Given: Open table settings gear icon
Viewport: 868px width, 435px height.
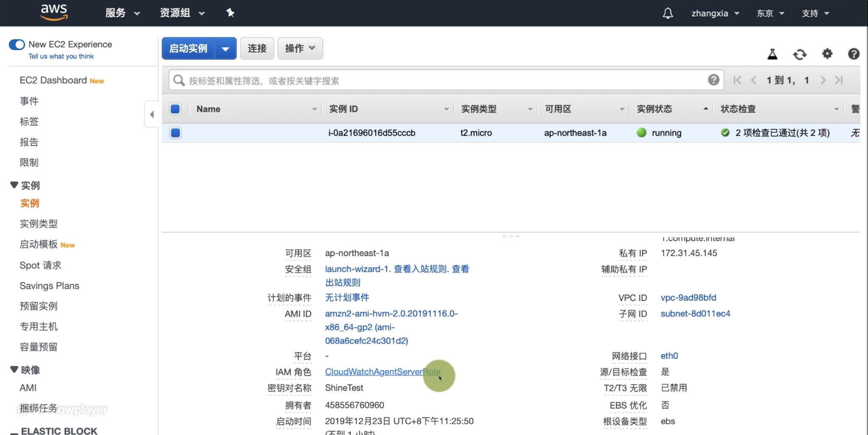Looking at the screenshot, I should pyautogui.click(x=827, y=54).
